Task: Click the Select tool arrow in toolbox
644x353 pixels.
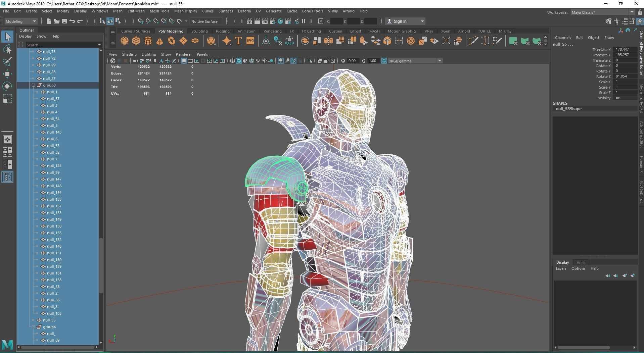Action: point(7,37)
